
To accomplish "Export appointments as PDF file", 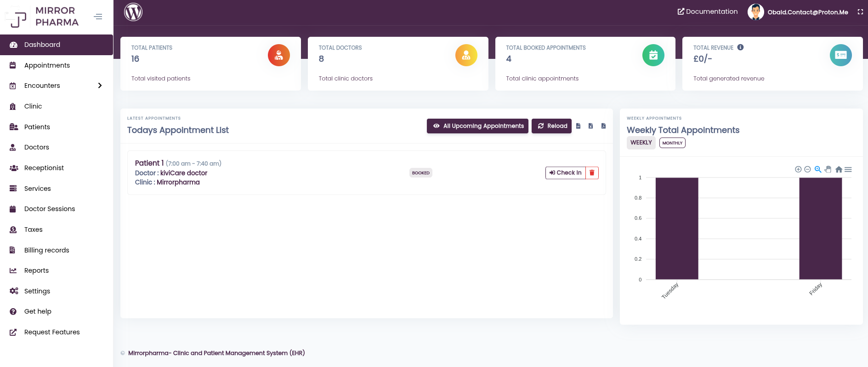I will [603, 126].
